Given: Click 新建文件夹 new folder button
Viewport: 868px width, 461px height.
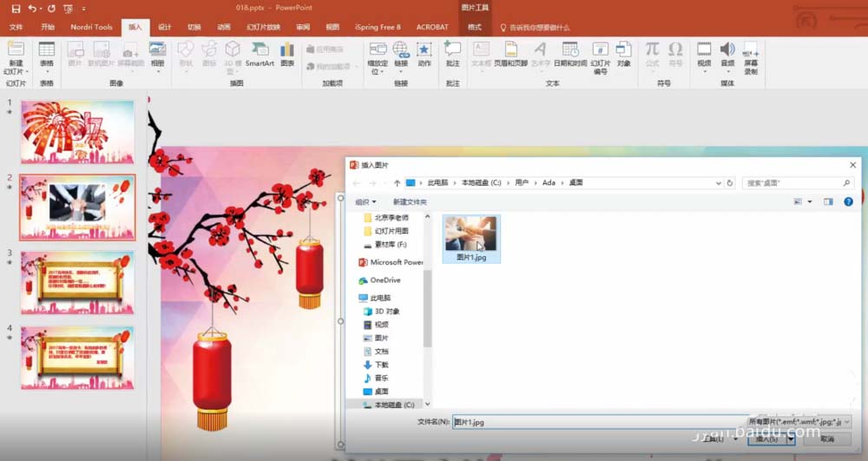Looking at the screenshot, I should point(410,202).
